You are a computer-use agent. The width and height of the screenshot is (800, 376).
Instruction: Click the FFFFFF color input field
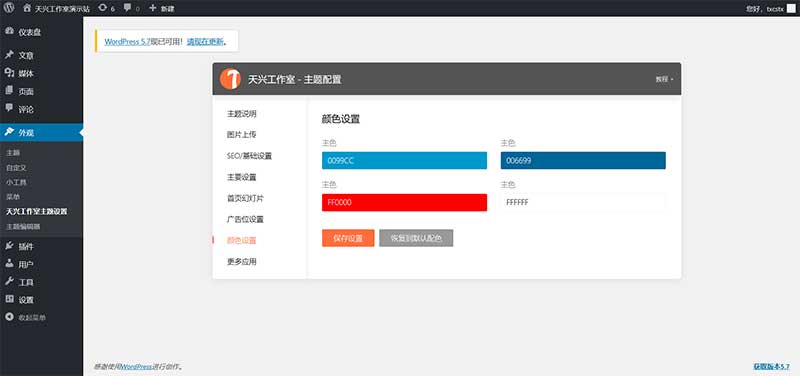583,203
